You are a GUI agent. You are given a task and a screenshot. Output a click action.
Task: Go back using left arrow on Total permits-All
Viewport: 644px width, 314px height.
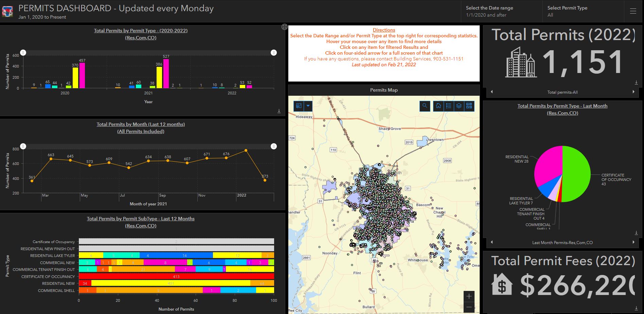[491, 91]
